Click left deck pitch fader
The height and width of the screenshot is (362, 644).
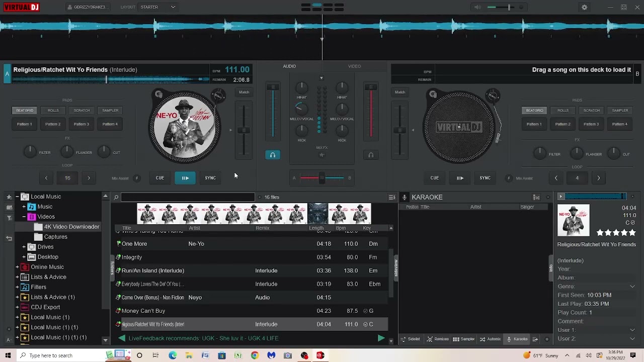point(244,130)
